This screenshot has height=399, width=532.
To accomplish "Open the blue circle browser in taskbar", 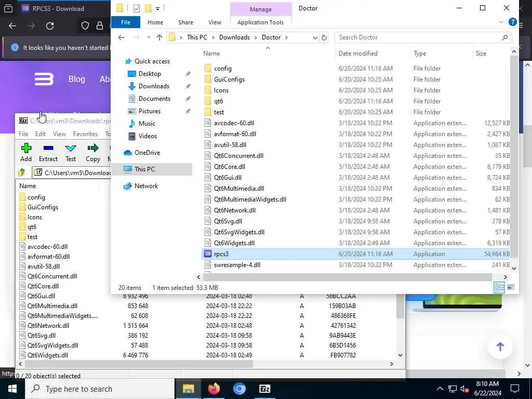I will [x=239, y=389].
